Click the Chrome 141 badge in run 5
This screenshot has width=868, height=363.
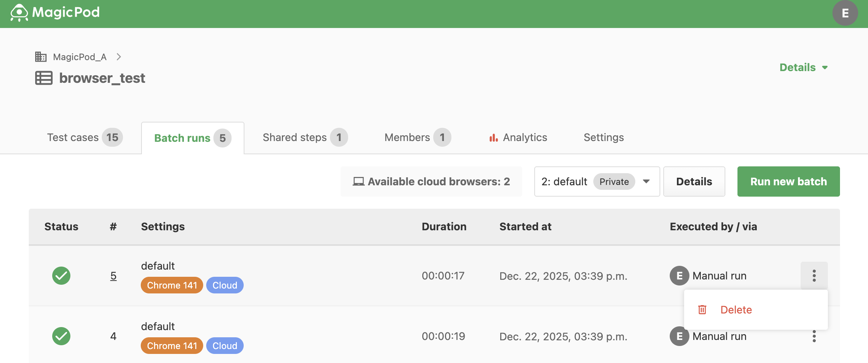tap(172, 285)
